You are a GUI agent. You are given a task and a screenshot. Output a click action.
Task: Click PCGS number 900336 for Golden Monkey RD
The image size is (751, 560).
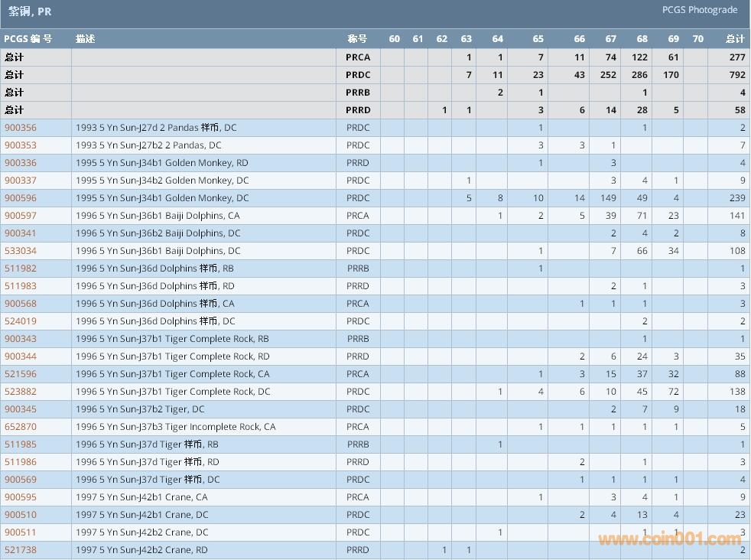(x=21, y=163)
